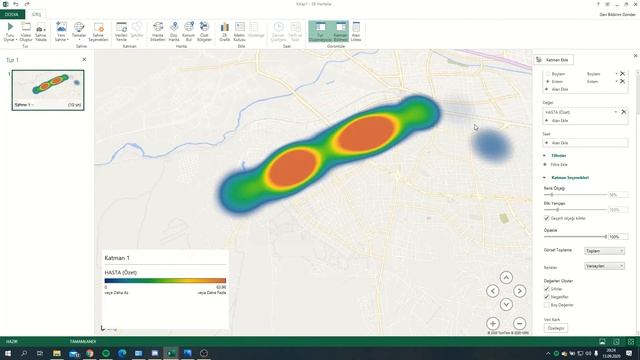Toggle the Negatifler checkbox
Image resolution: width=640 pixels, height=360 pixels.
[x=547, y=297]
